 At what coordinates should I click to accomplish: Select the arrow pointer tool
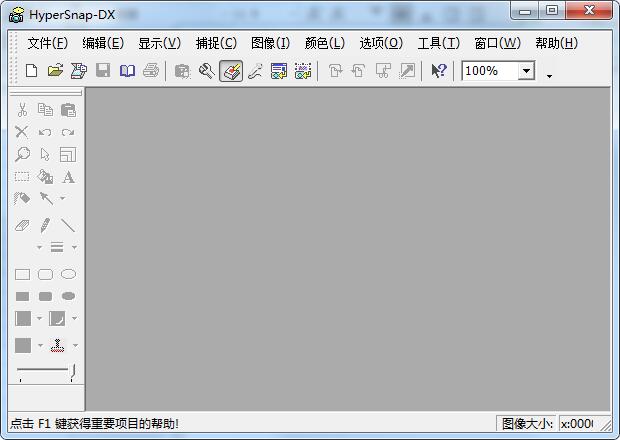click(45, 154)
